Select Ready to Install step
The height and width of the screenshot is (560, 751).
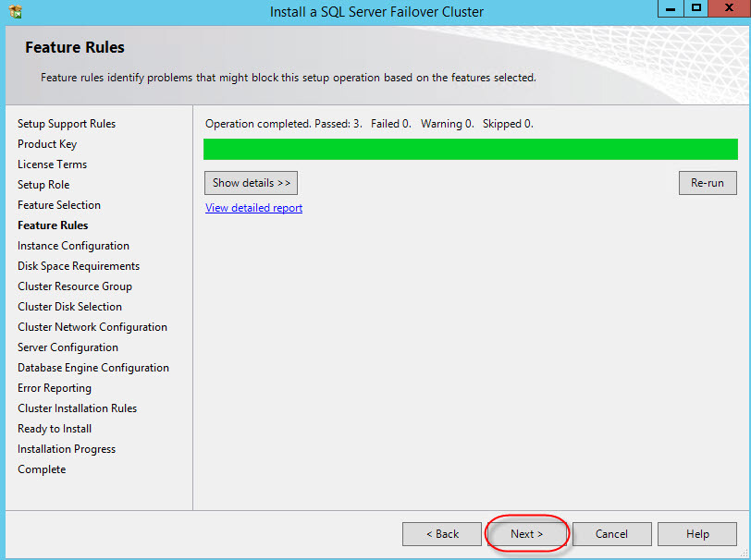(x=55, y=429)
